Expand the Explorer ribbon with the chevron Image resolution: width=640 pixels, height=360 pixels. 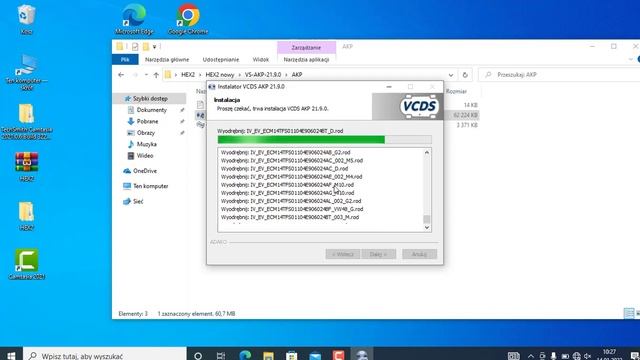pos(631,60)
